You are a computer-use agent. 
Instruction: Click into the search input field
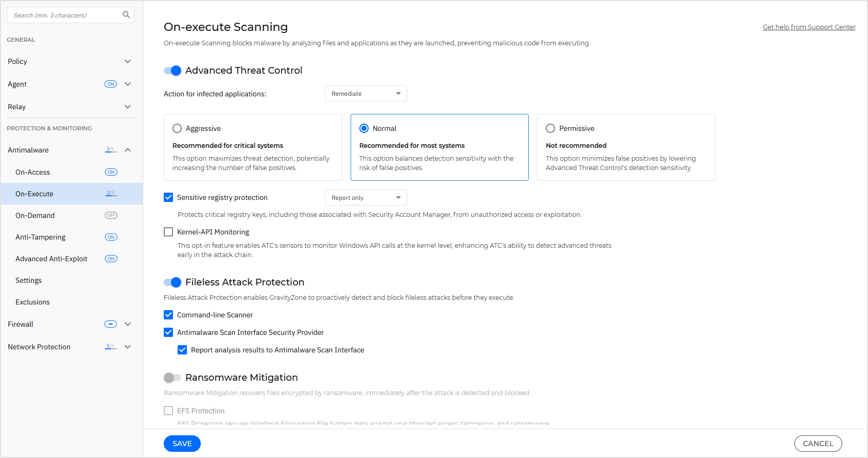[x=64, y=15]
